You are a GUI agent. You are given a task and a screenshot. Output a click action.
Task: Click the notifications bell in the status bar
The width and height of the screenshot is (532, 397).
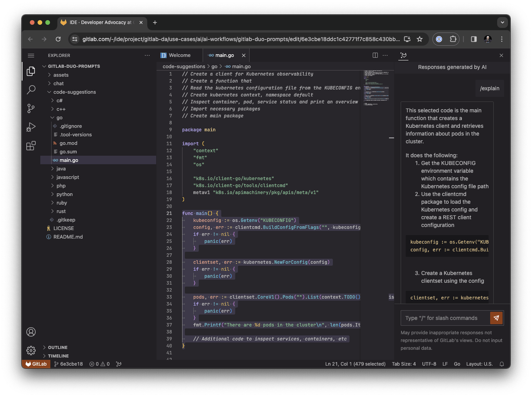[x=502, y=364]
